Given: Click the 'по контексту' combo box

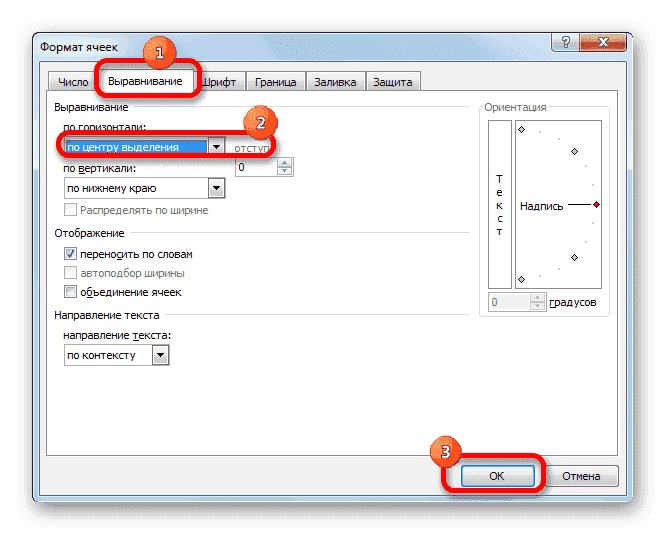Looking at the screenshot, I should point(116,355).
